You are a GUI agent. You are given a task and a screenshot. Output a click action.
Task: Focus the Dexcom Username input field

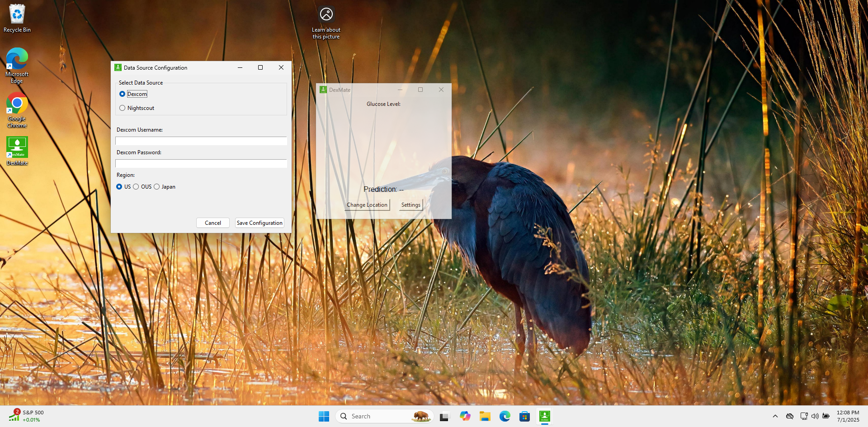201,141
